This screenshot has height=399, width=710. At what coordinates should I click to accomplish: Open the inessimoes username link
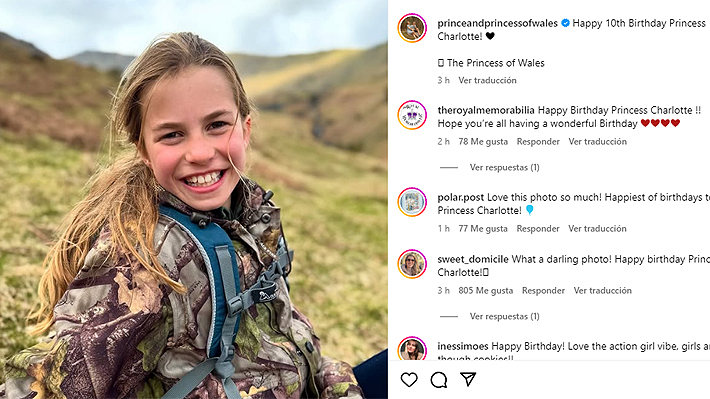pos(463,346)
